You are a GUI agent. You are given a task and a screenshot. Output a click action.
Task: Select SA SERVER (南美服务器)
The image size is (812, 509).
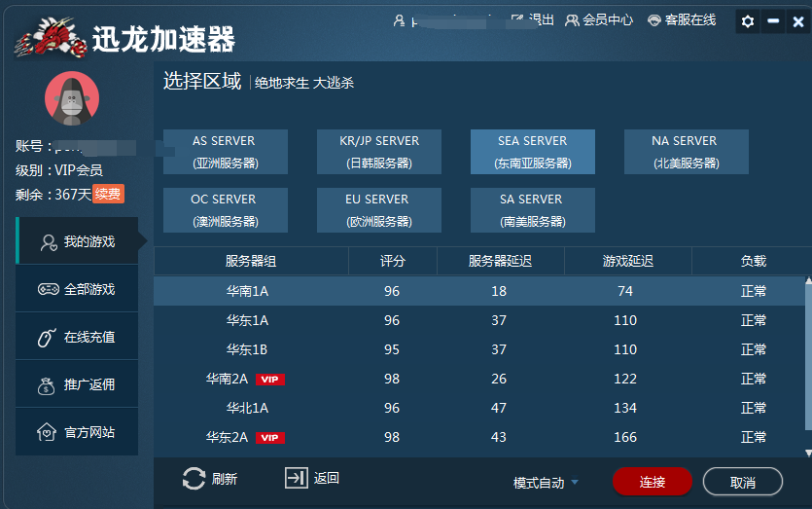pyautogui.click(x=532, y=210)
